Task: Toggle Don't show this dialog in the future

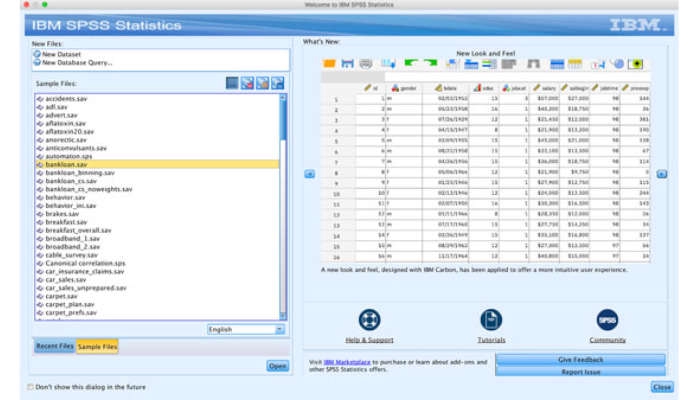Action: click(30, 387)
